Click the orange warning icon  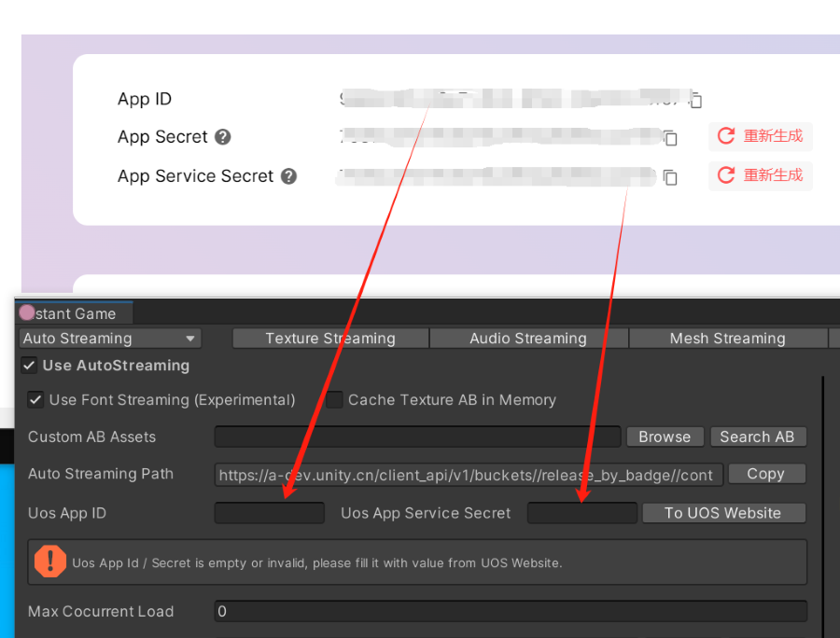(49, 562)
